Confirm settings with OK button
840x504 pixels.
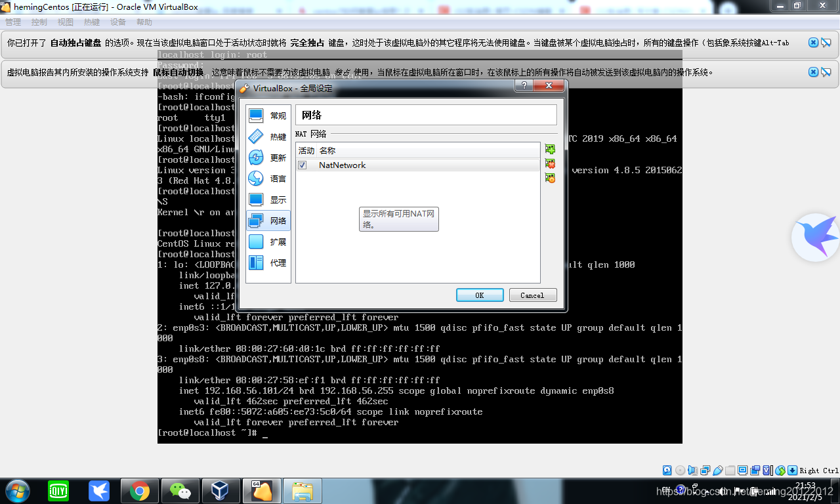click(x=480, y=295)
